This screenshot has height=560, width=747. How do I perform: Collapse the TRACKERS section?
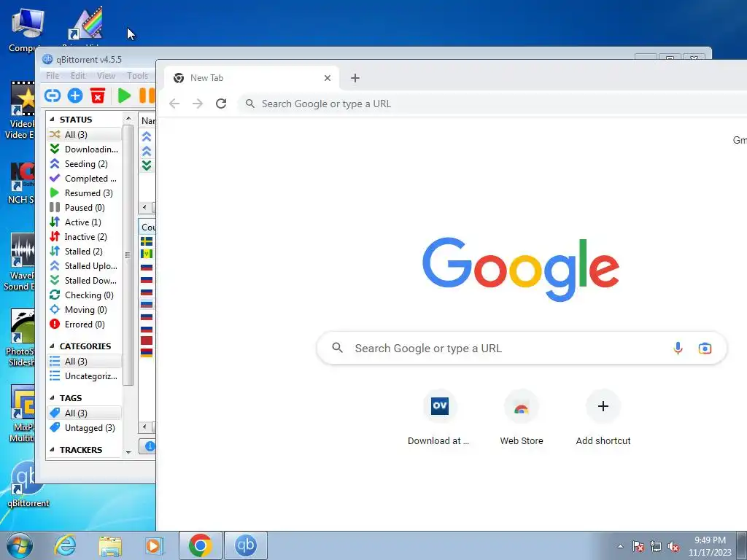(52, 450)
